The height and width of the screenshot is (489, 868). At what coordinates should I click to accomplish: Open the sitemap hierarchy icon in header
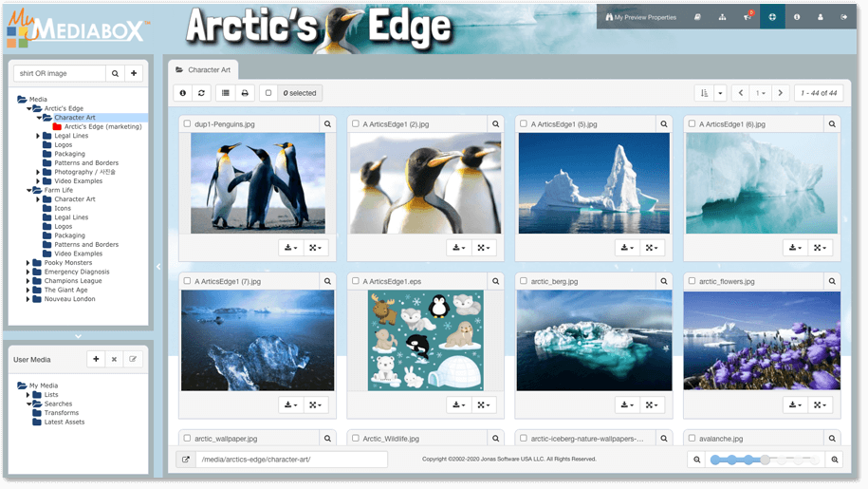click(x=723, y=17)
